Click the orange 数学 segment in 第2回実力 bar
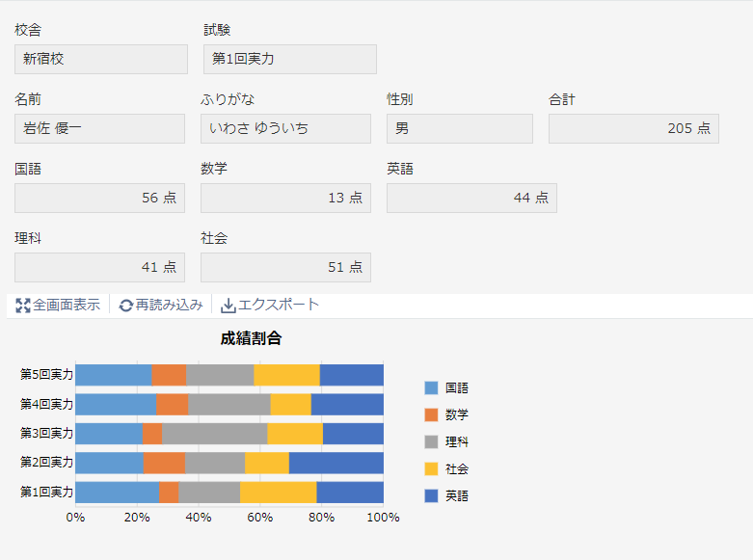753x560 pixels. 164,463
